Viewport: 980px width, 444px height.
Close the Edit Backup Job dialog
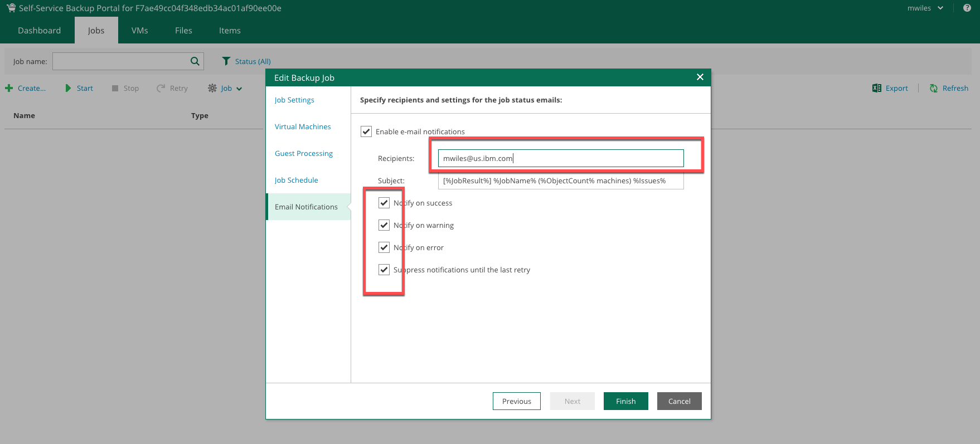pyautogui.click(x=700, y=77)
